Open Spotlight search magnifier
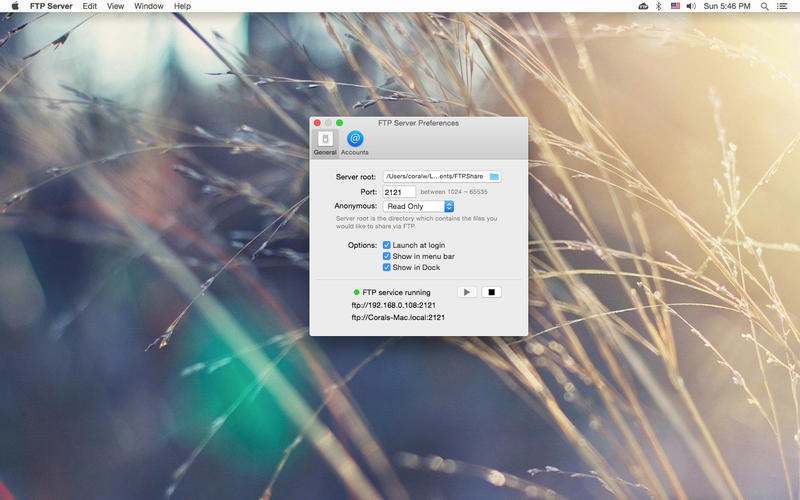This screenshot has height=500, width=800. 765,6
